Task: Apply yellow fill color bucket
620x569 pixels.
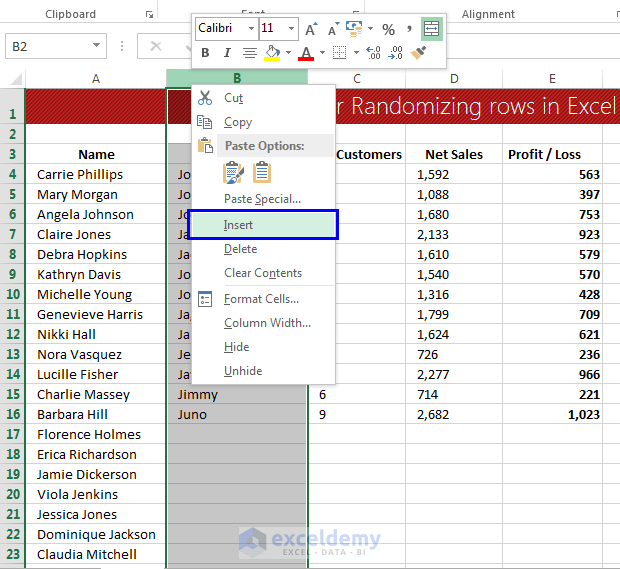Action: click(x=272, y=53)
